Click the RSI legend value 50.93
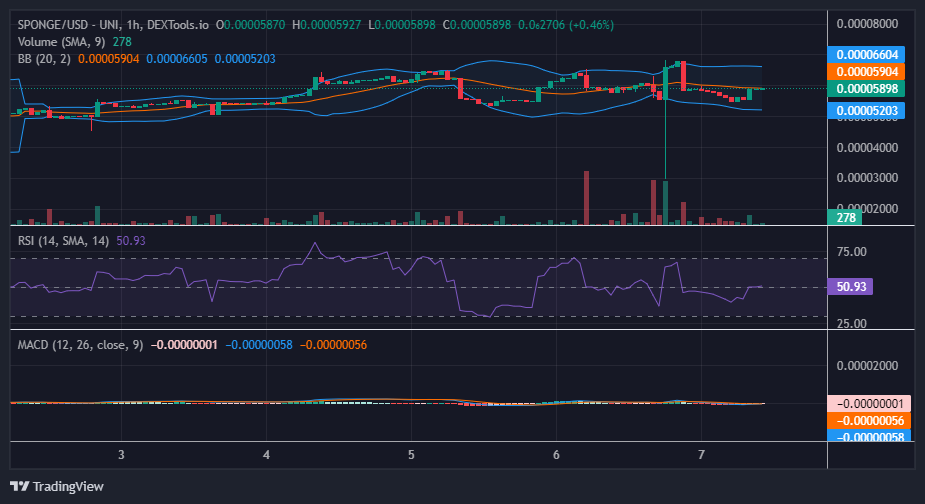The image size is (925, 504). click(131, 241)
